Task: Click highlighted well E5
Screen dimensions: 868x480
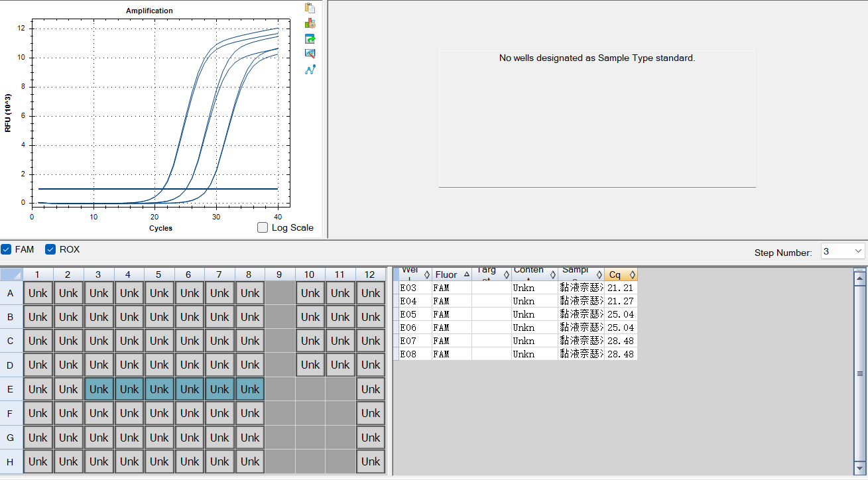Action: click(159, 389)
